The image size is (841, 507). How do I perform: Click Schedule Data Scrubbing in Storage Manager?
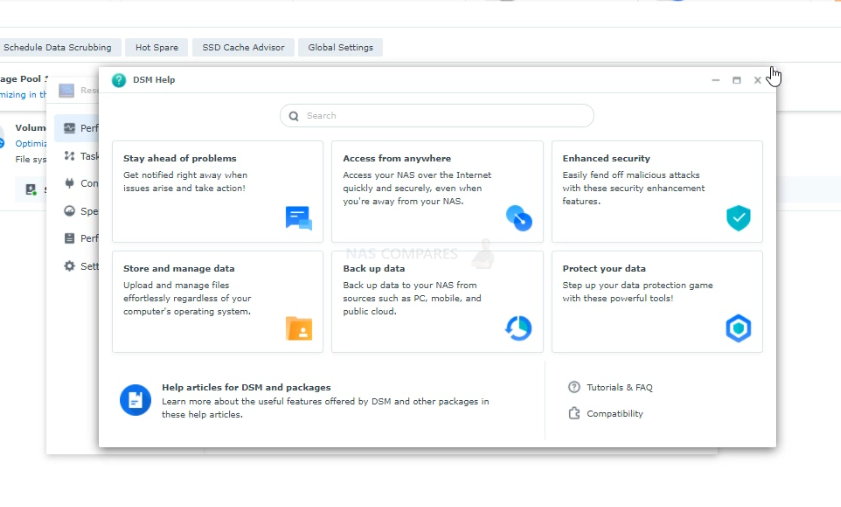click(x=60, y=47)
